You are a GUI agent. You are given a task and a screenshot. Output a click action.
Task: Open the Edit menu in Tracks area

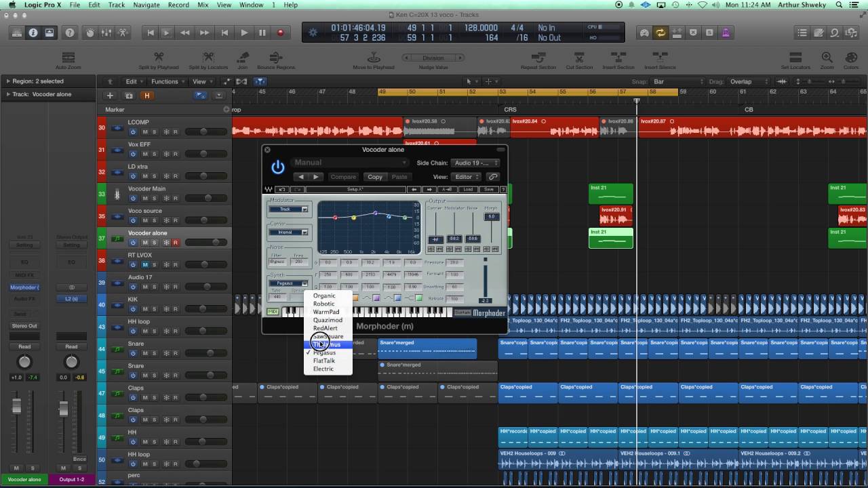pos(134,81)
